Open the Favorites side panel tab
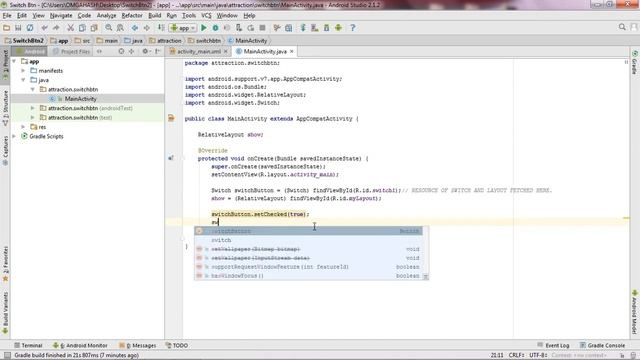This screenshot has height=360, width=640. (5, 263)
